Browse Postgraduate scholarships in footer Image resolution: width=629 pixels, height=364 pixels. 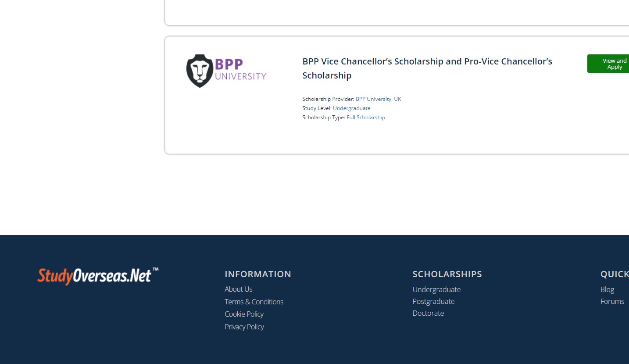pos(433,301)
